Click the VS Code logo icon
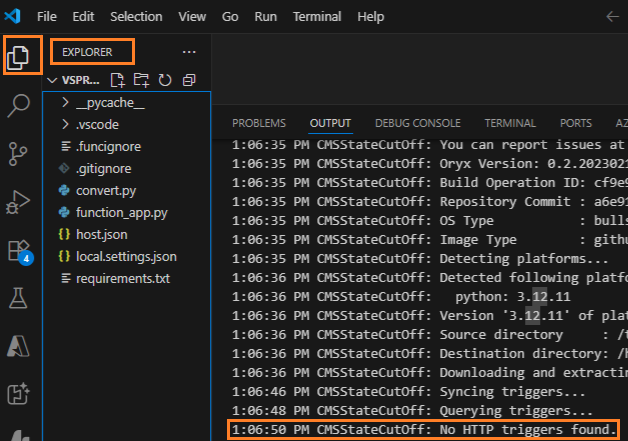 12,16
